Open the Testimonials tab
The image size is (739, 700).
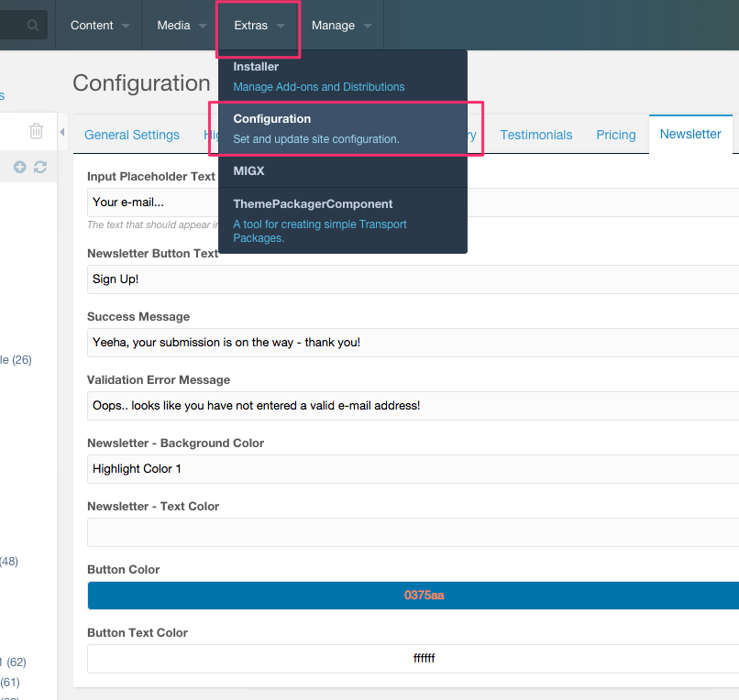[536, 135]
